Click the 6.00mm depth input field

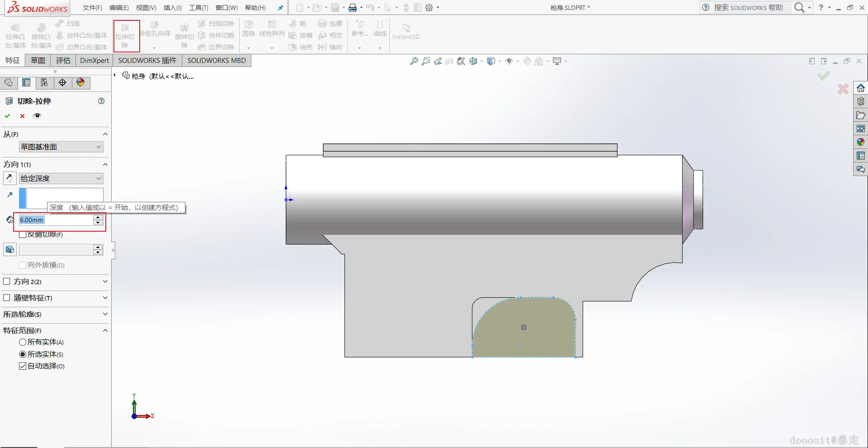[55, 220]
